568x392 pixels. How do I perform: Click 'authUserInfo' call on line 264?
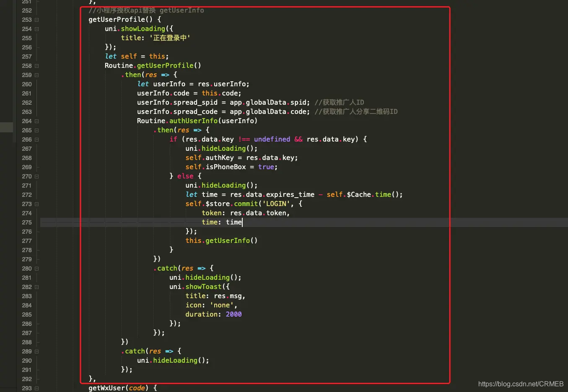pos(193,121)
